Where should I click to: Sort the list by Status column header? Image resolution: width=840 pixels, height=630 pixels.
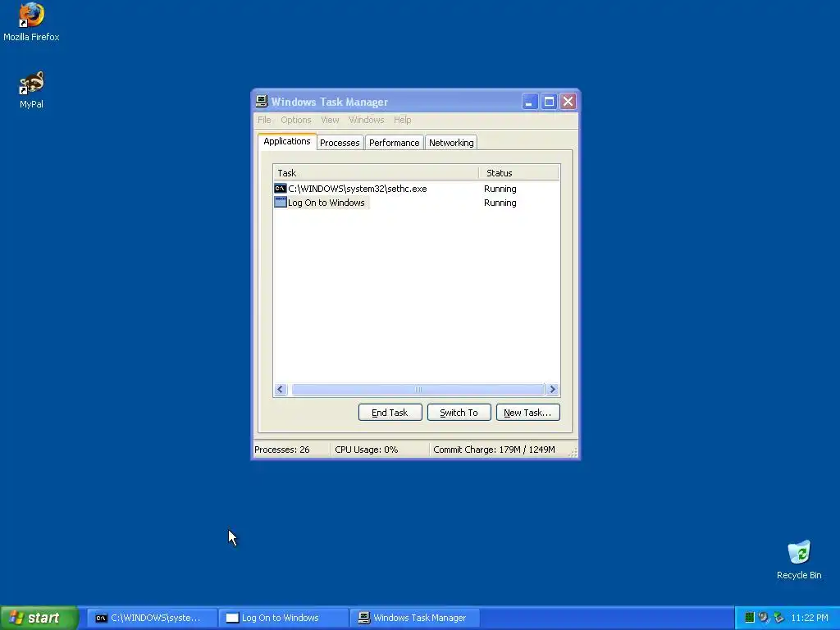(518, 173)
